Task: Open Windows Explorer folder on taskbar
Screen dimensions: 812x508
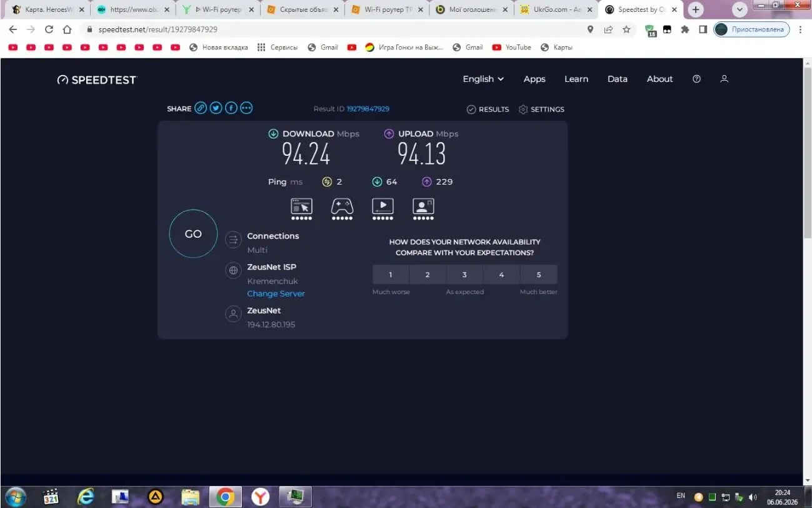Action: coord(190,497)
